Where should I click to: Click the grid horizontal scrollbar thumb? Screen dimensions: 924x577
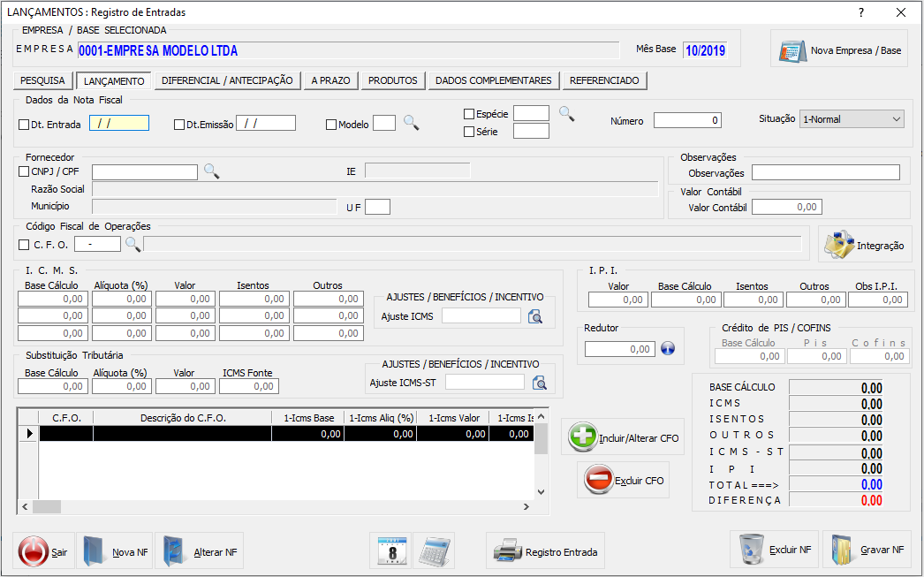tap(47, 507)
